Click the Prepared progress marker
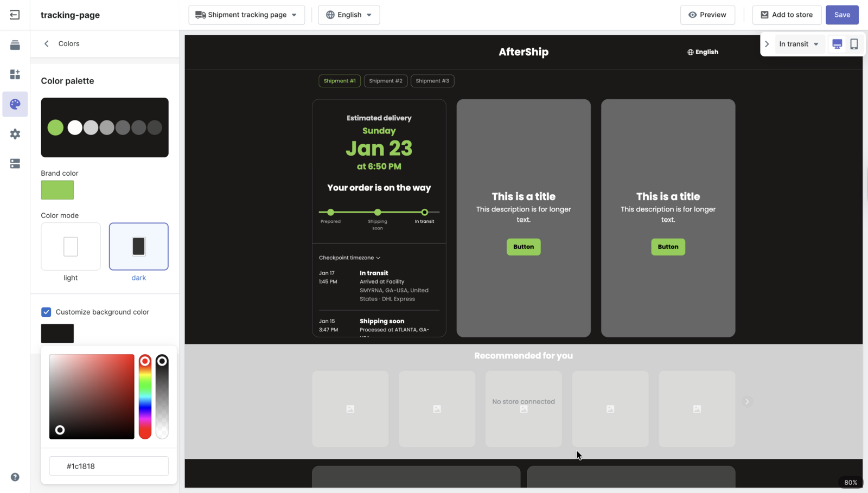868x493 pixels. tap(330, 212)
